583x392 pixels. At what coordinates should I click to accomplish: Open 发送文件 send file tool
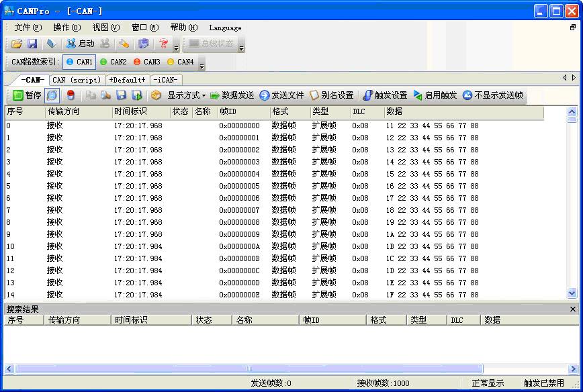coord(281,95)
